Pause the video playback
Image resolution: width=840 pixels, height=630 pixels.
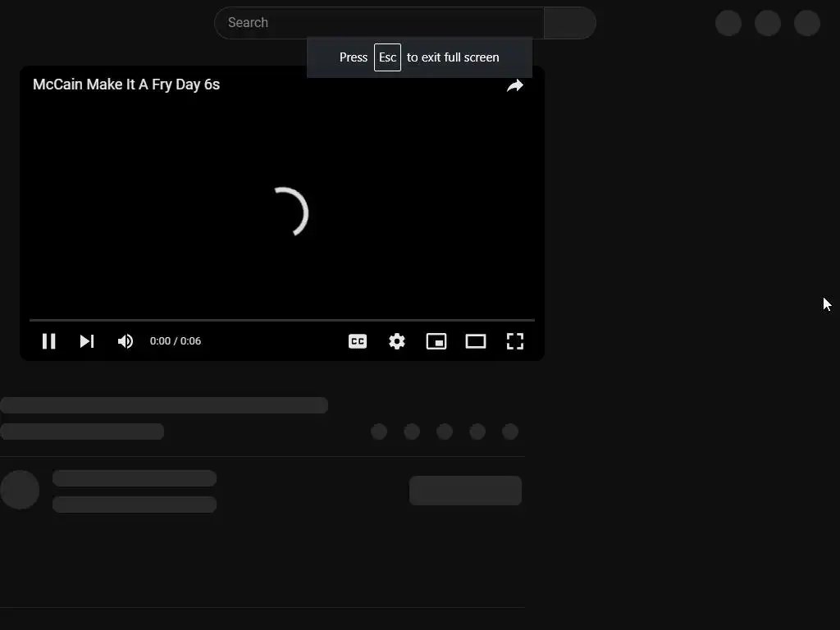click(48, 341)
